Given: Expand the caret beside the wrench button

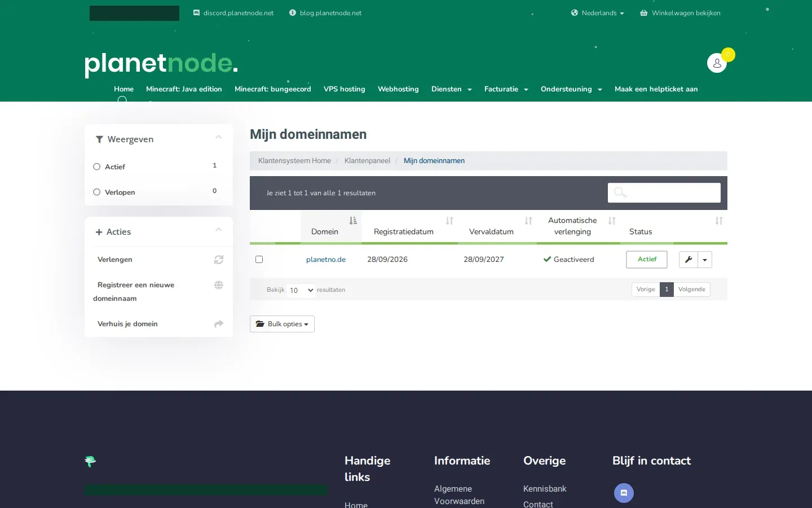Looking at the screenshot, I should tap(705, 260).
